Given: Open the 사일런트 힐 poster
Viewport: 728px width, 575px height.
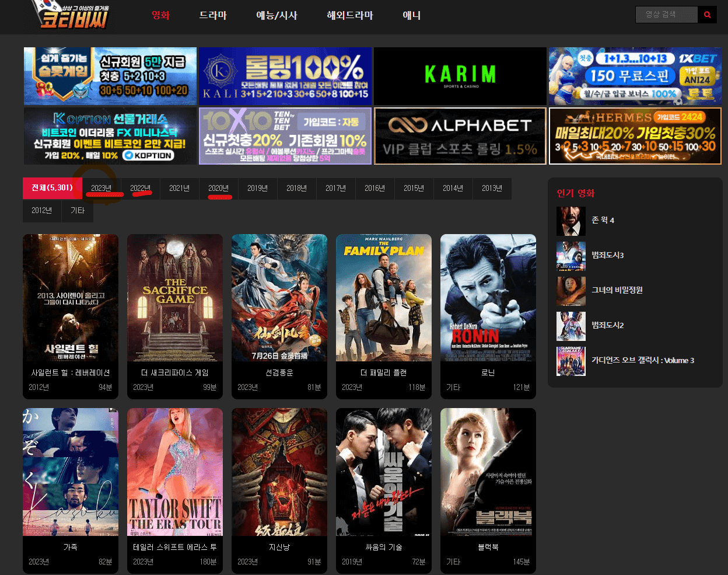Looking at the screenshot, I should (71, 298).
